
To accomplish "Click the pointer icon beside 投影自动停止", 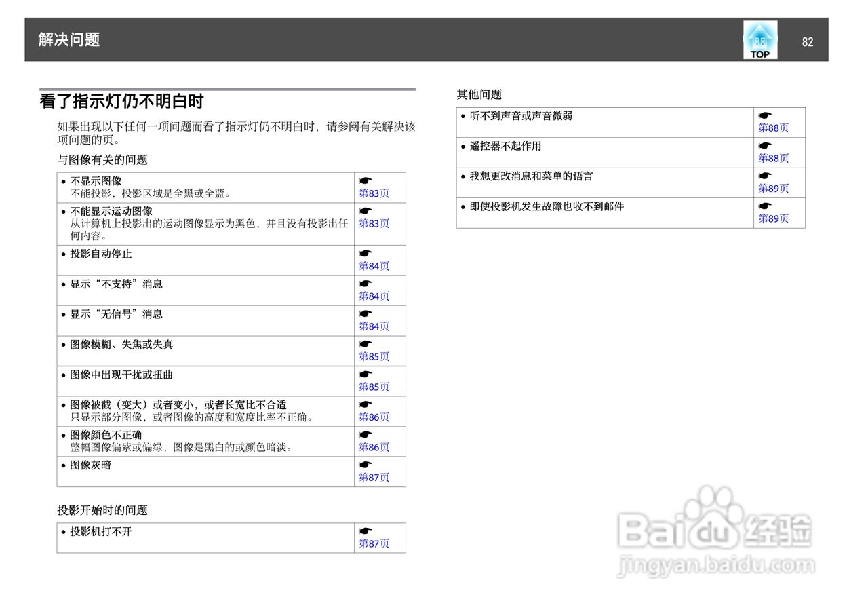I will point(365,253).
